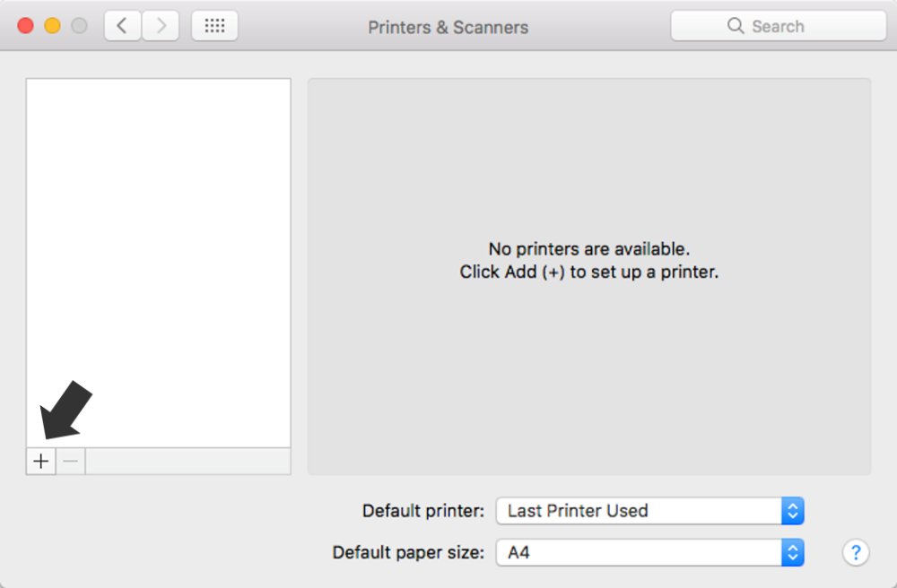This screenshot has height=588, width=897.
Task: Open the A4 default paper size menu
Action: pos(649,552)
